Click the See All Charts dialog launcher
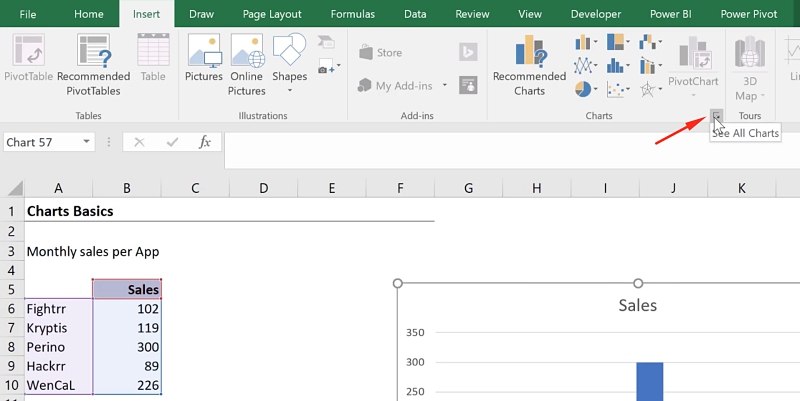 [x=716, y=117]
